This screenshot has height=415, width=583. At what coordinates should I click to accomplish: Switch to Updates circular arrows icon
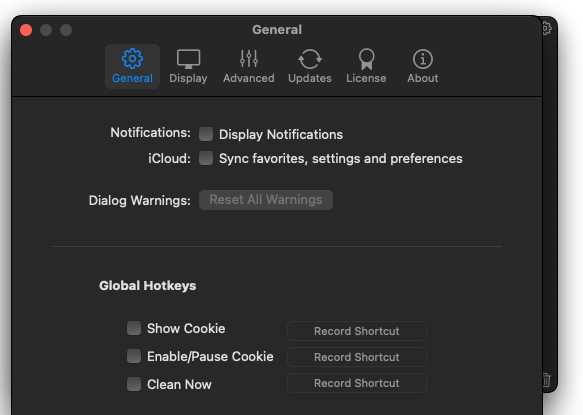click(310, 59)
